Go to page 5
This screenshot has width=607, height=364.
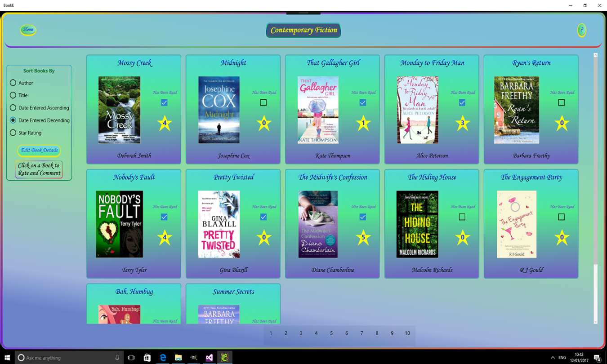331,333
